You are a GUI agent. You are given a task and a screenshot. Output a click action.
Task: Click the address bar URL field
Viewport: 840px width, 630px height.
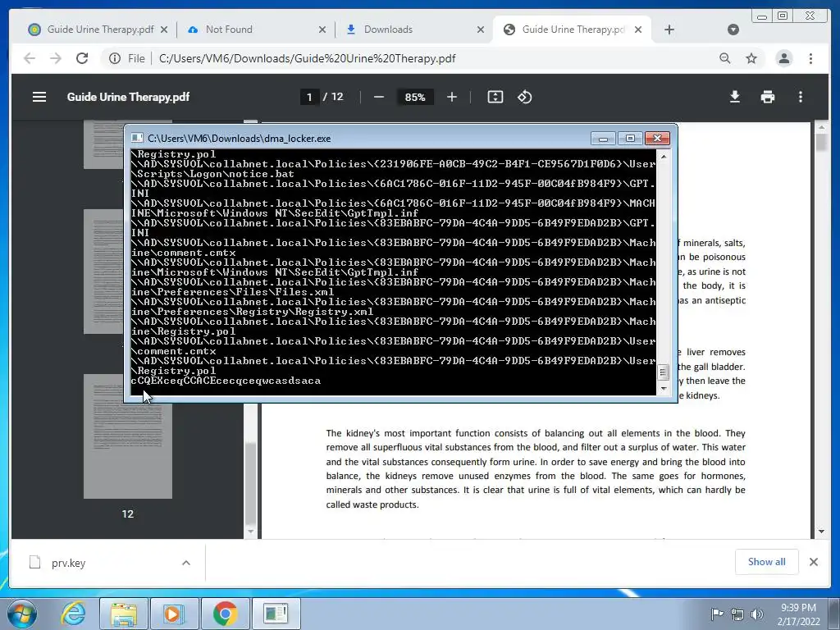[x=307, y=58]
